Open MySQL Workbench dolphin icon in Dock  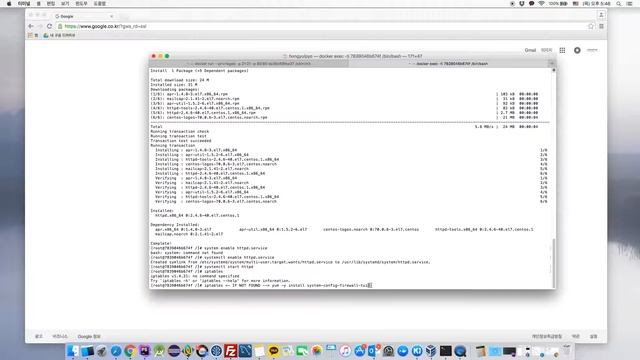click(x=245, y=351)
